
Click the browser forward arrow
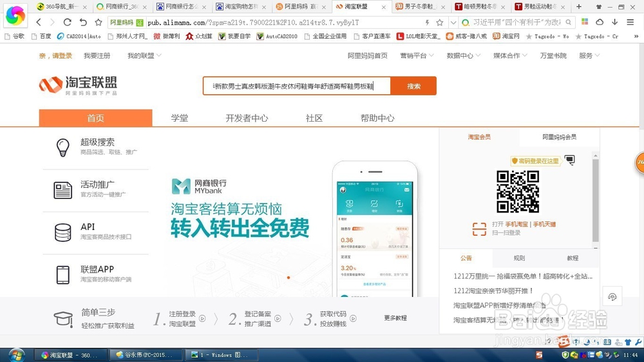pyautogui.click(x=52, y=22)
